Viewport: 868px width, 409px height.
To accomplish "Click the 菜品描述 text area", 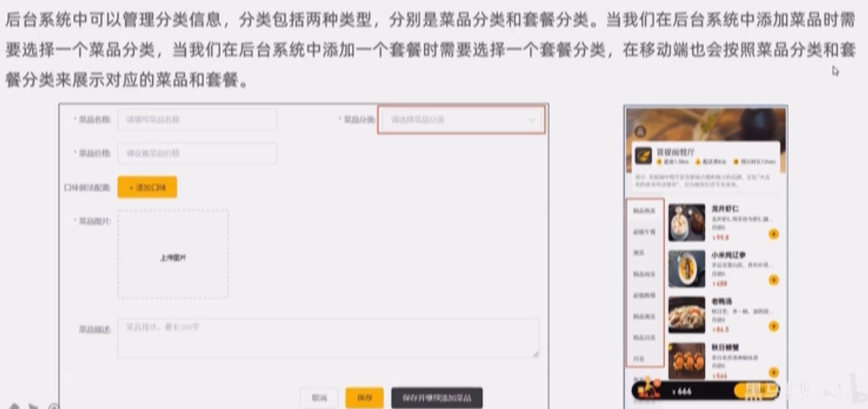I will pos(328,338).
